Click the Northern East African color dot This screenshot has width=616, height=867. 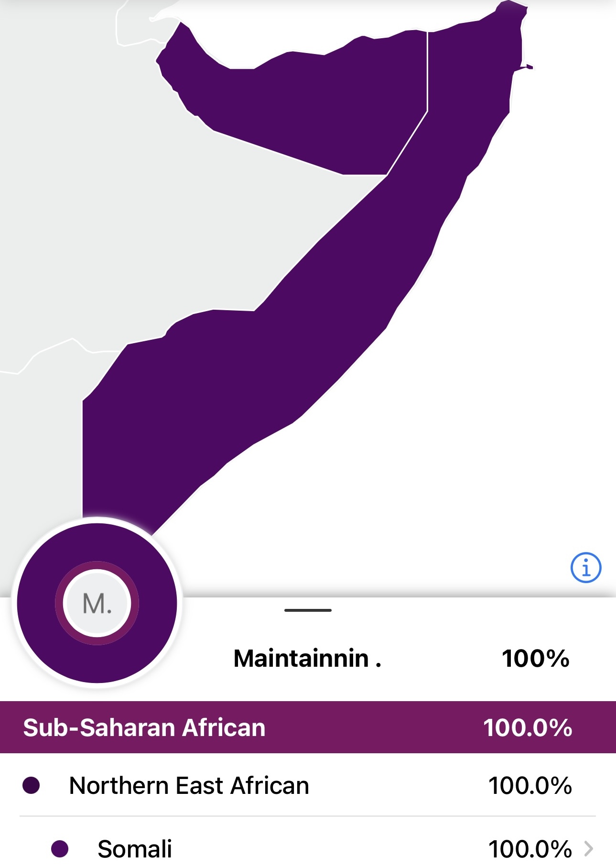[31, 785]
